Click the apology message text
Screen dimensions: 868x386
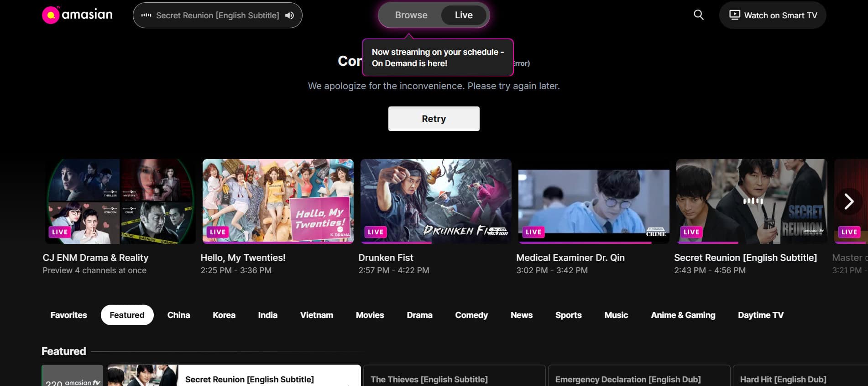point(434,86)
